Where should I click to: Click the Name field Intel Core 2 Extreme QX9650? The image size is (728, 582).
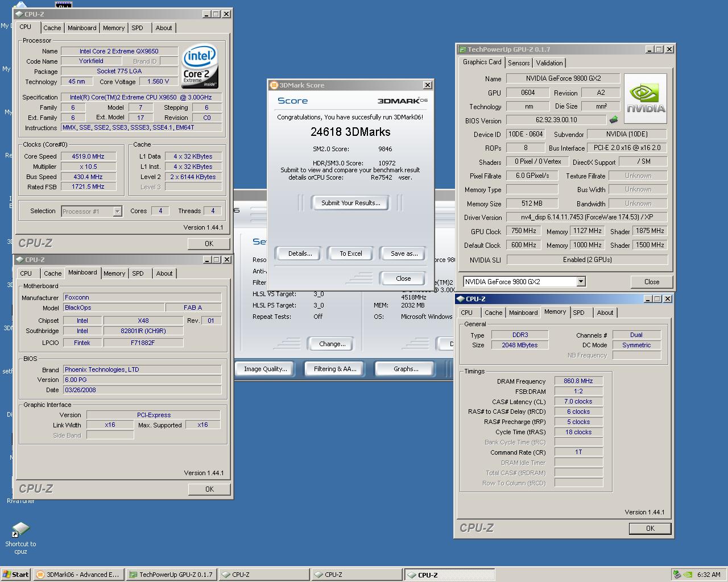(x=119, y=51)
